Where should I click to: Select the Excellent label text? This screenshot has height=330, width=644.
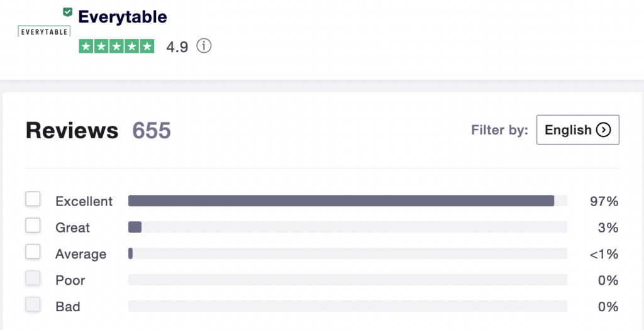coord(84,201)
